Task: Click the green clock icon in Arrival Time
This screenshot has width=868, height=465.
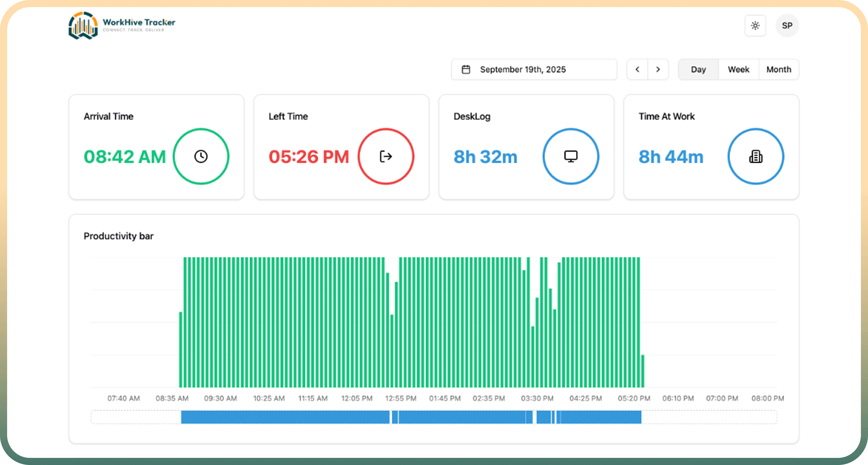Action: 201,156
